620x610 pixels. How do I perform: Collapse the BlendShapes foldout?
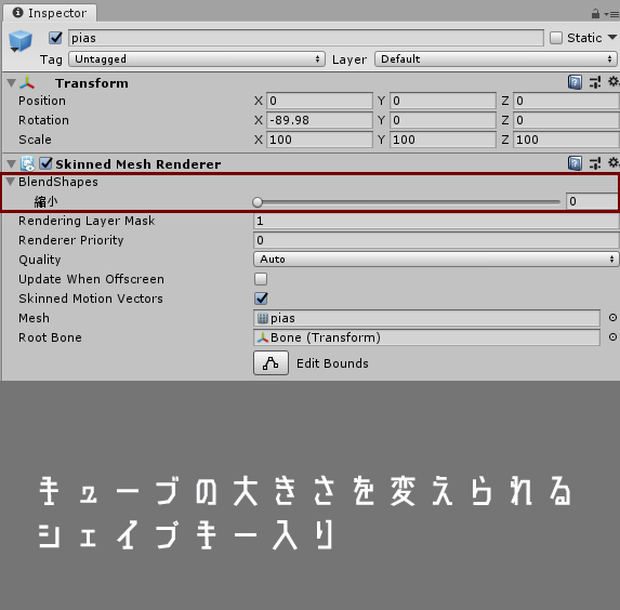(x=11, y=181)
